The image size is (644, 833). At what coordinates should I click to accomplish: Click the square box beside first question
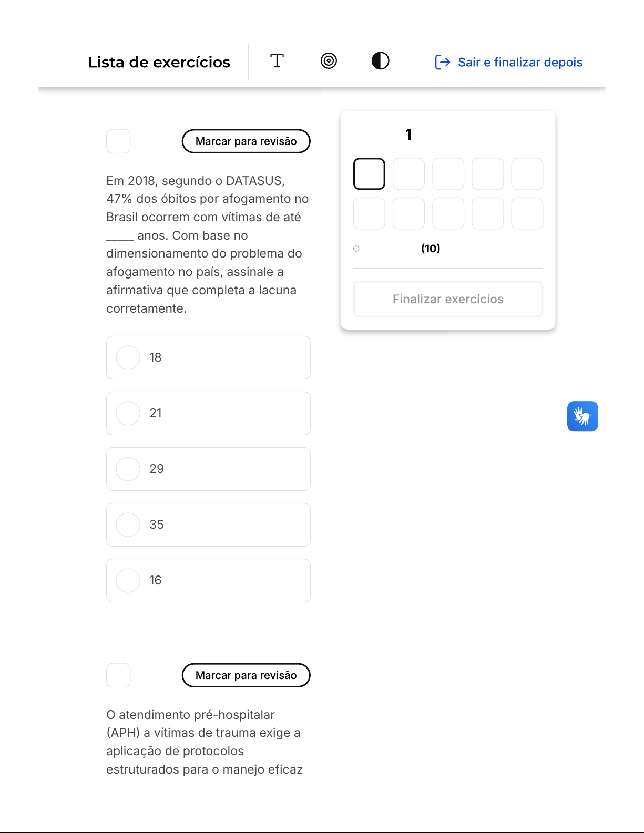click(118, 141)
